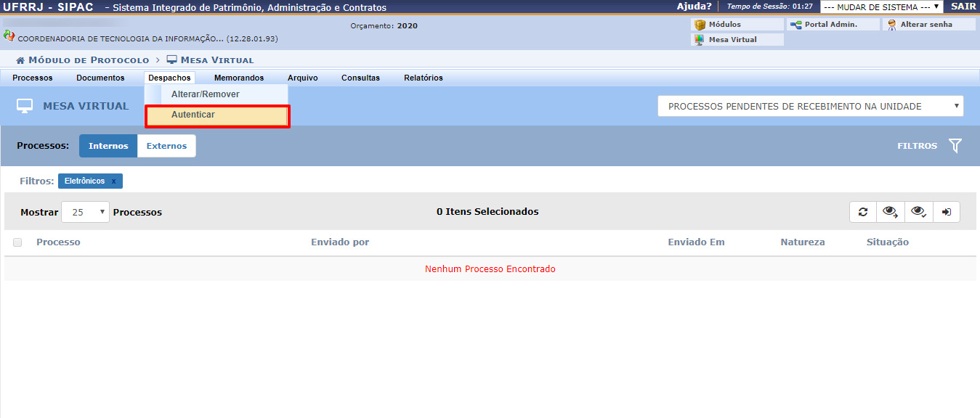Open the Mostrar 25 page-size dropdown

(85, 212)
